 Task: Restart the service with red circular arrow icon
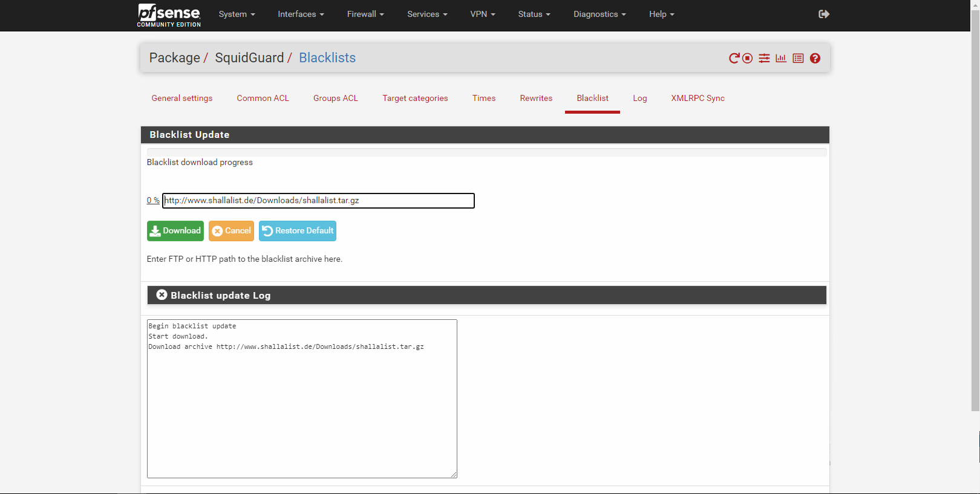tap(734, 58)
